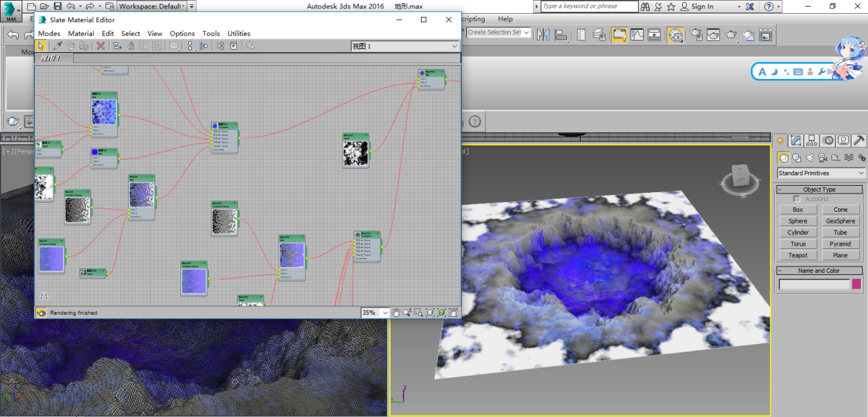Open the Curve Editor from toolbar

pos(637,35)
